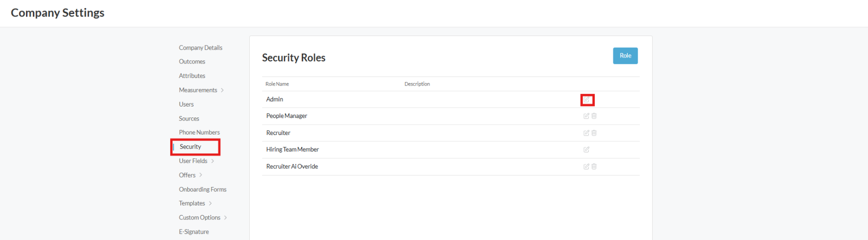Screen dimensions: 868x240
Task: Click the Role Name column header
Action: 277,84
